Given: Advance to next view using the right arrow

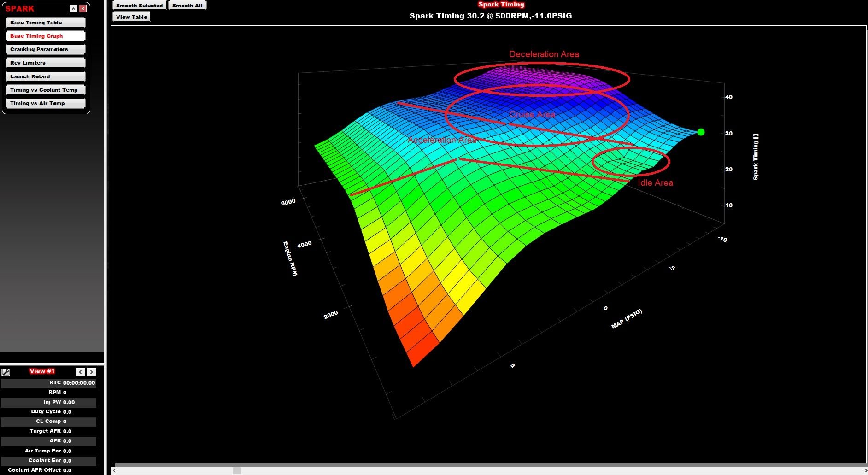Looking at the screenshot, I should coord(92,372).
